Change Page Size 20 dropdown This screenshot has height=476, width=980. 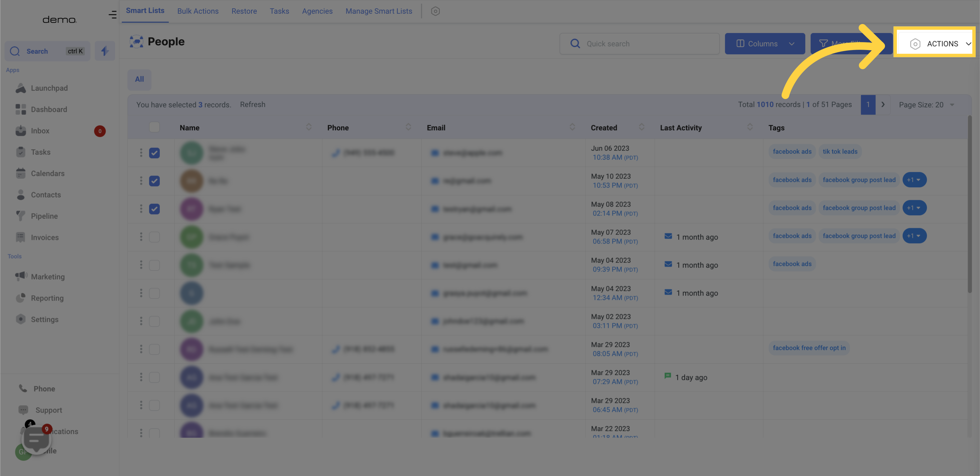coord(927,105)
